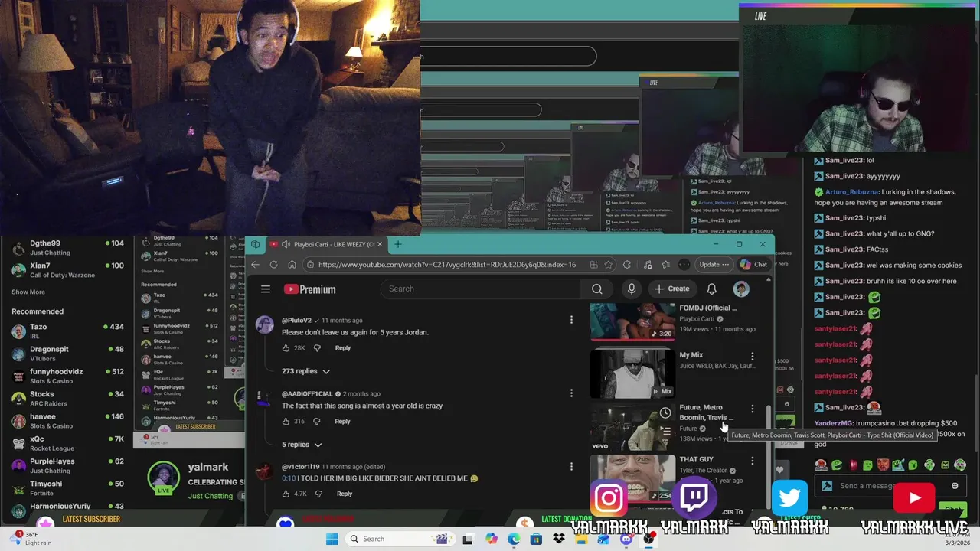Open the THAT GUY video thumbnail
Screen dimensions: 980x551
click(632, 479)
